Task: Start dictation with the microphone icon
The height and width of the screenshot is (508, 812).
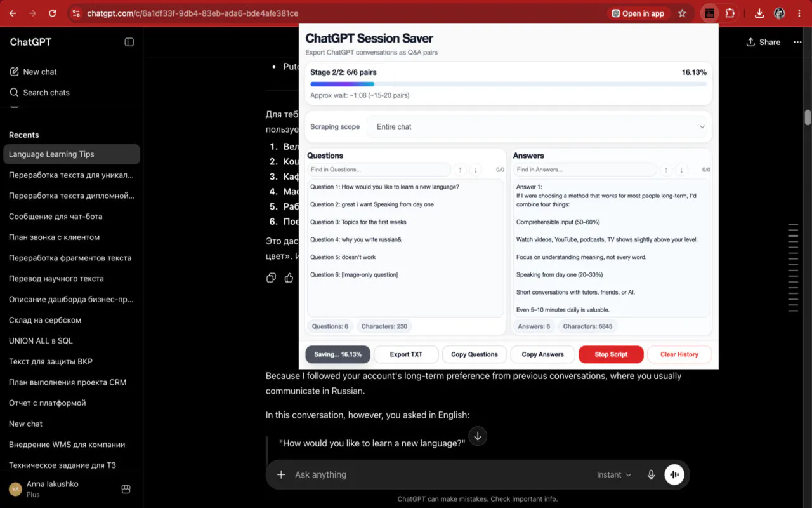Action: click(x=651, y=474)
